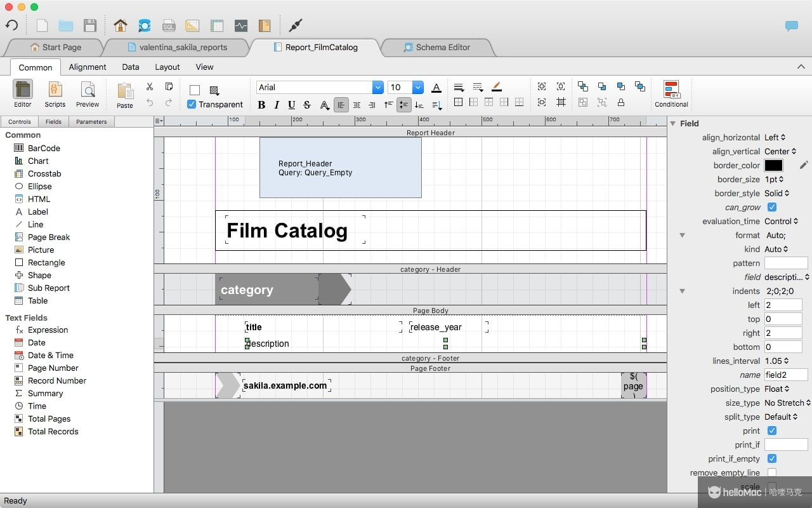Toggle the can_grow checkbox
Viewport: 812px width, 508px height.
click(772, 207)
